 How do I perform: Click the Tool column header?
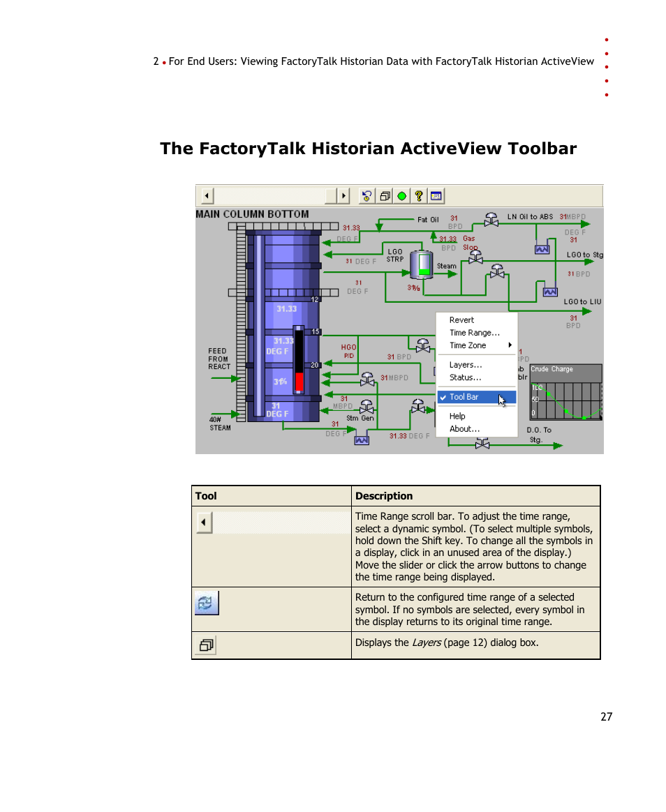pos(206,496)
